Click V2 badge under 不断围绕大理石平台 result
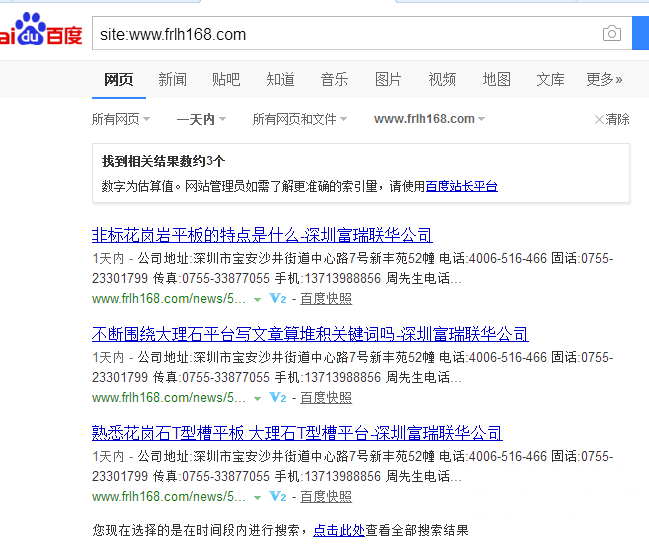The height and width of the screenshot is (547, 649). click(x=278, y=397)
